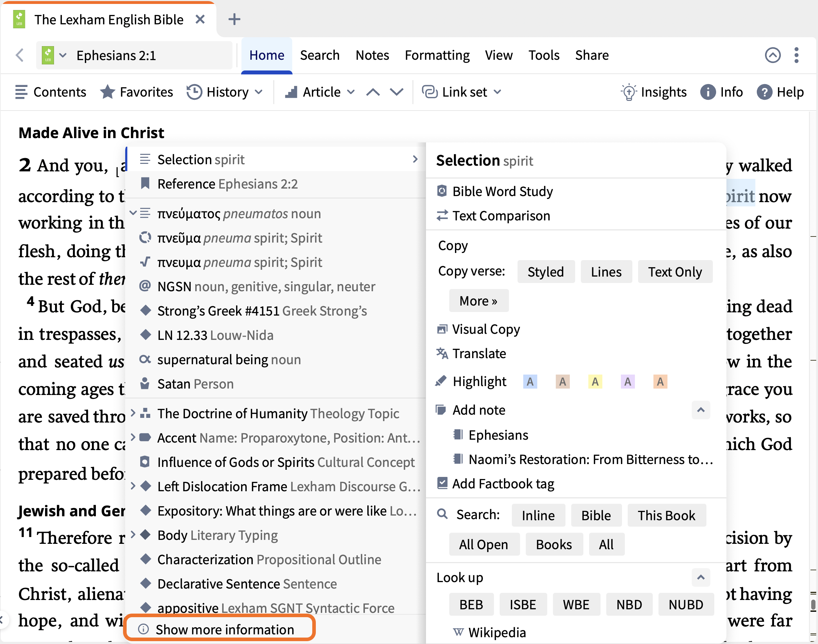This screenshot has width=818, height=644.
Task: Go to next article arrow
Action: pos(397,92)
